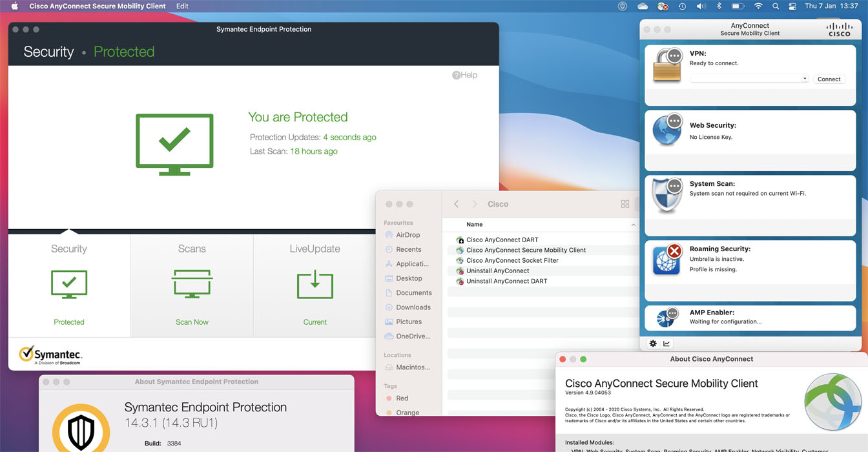Click the Web Security globe icon
Image resolution: width=868 pixels, height=452 pixels.
coord(667,130)
